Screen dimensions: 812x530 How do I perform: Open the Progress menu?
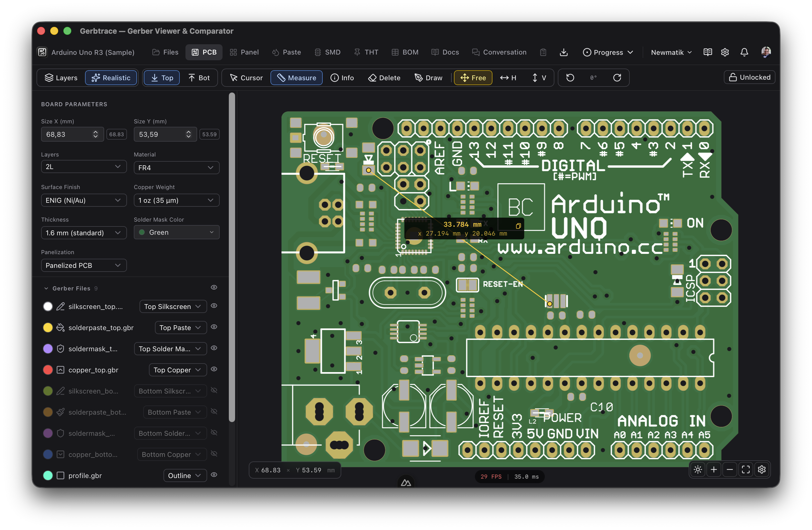[x=608, y=52]
